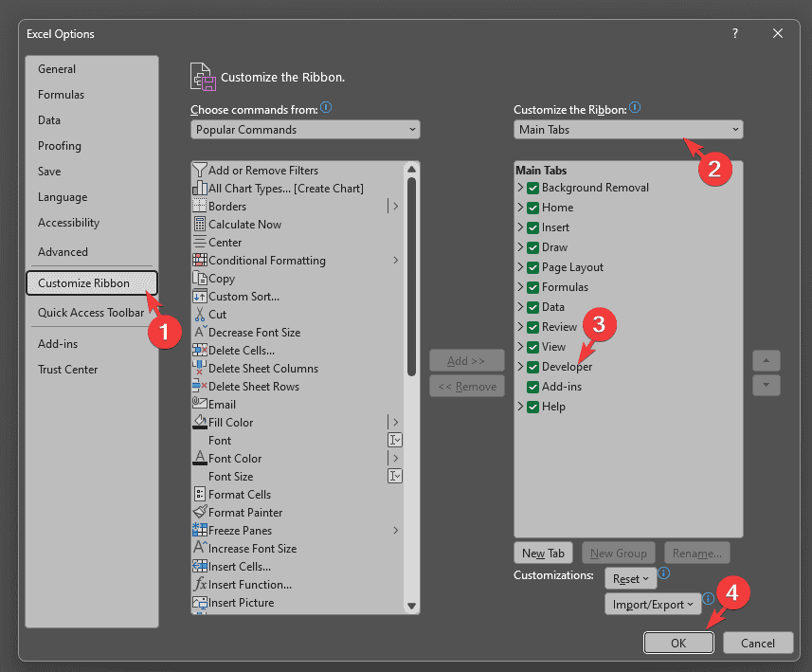
Task: Uncheck the Add-ins tab checkbox
Action: pyautogui.click(x=532, y=387)
